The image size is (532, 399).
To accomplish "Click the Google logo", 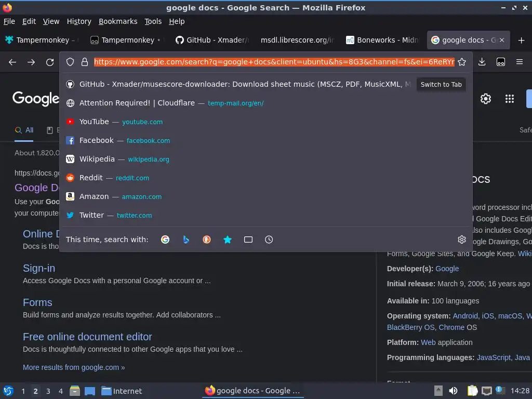I will (36, 99).
